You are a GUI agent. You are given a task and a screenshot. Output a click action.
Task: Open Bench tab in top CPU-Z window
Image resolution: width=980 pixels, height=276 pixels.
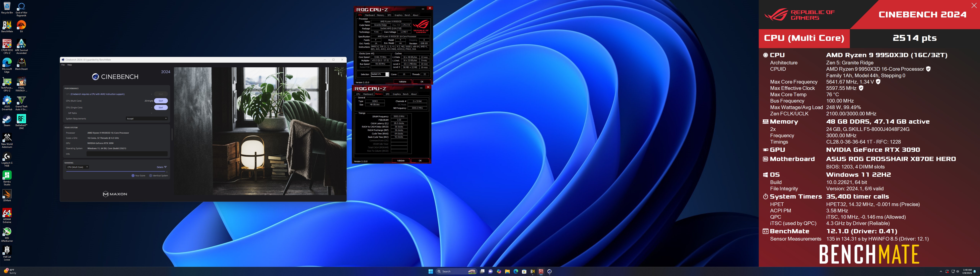point(408,15)
